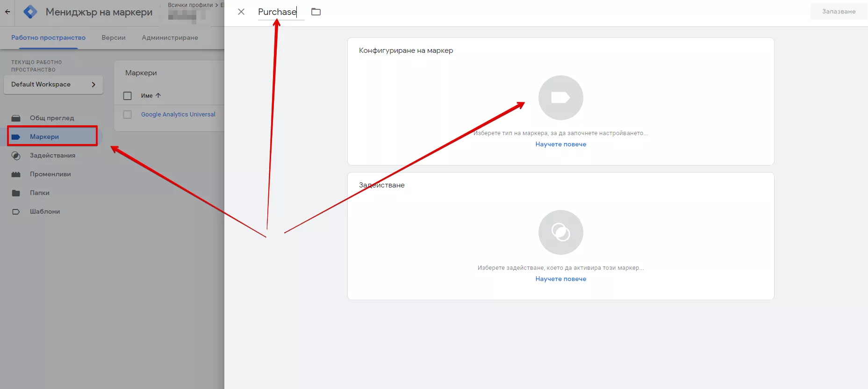Click the Изберете задействане hint text

click(561, 268)
